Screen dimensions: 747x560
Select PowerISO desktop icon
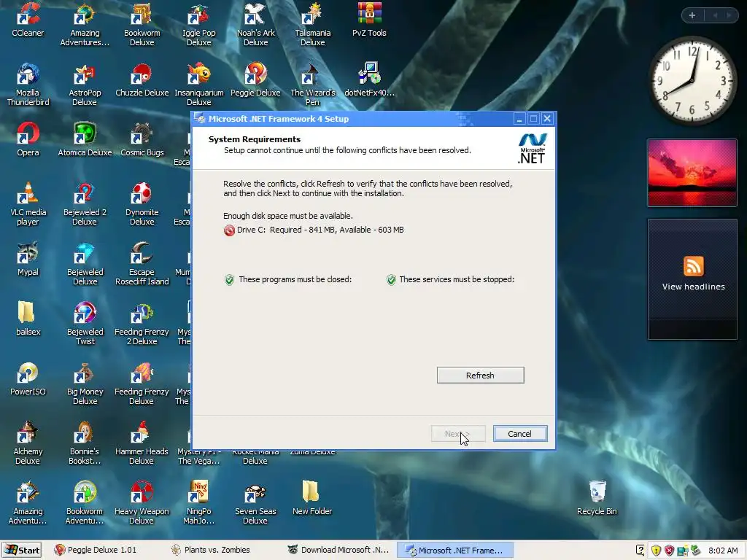pos(28,378)
